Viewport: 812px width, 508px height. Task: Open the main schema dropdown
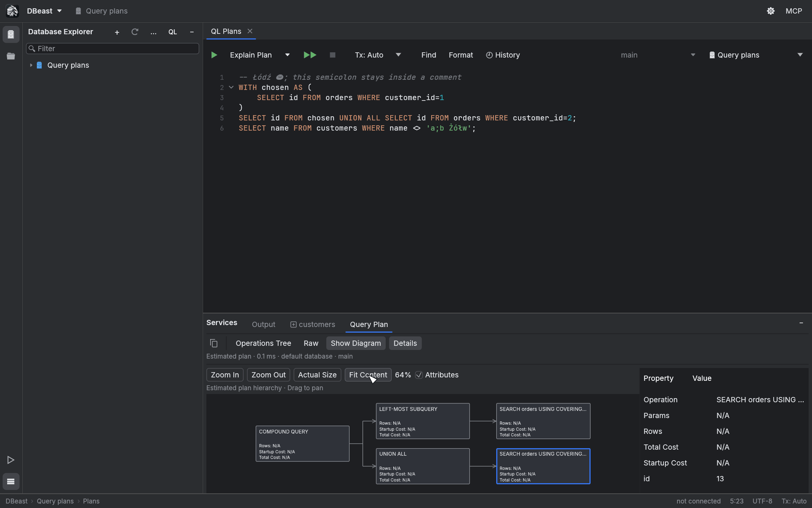click(658, 55)
